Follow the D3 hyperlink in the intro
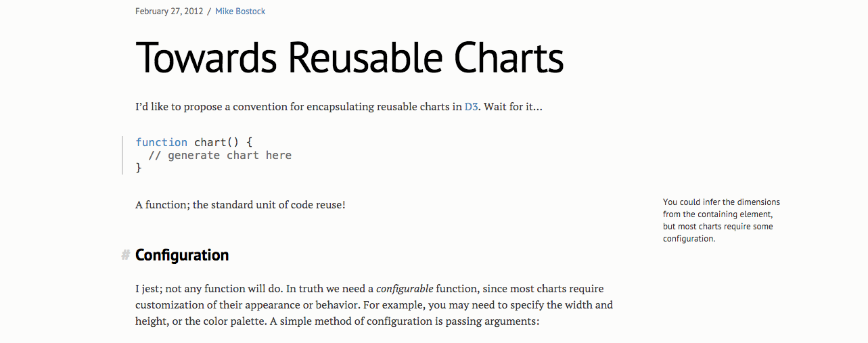This screenshot has width=868, height=343. pyautogui.click(x=471, y=107)
